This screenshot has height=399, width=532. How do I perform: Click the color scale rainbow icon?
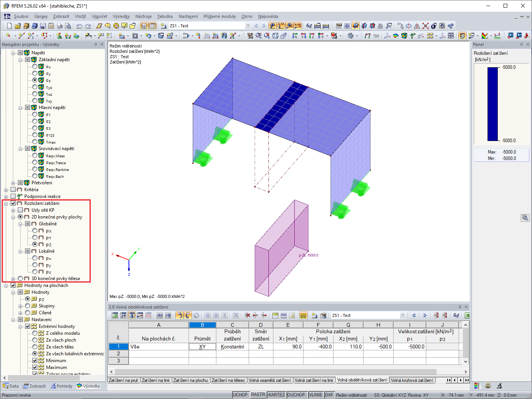point(485,36)
